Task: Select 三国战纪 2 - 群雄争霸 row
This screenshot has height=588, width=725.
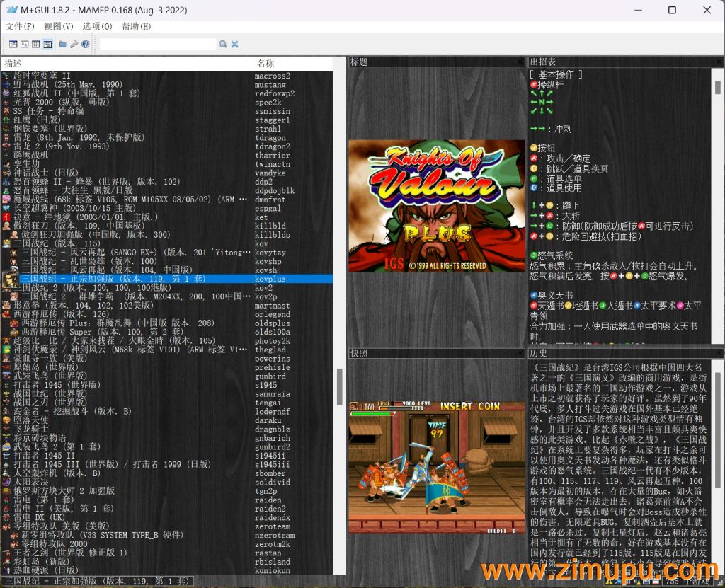Action: 166,296
